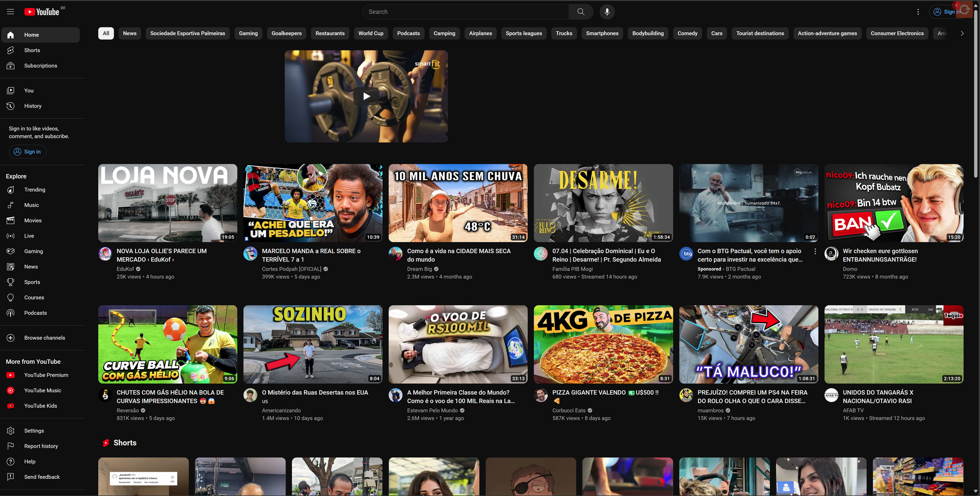980x496 pixels.
Task: Open BTG Pactual advertiser link
Action: 740,269
